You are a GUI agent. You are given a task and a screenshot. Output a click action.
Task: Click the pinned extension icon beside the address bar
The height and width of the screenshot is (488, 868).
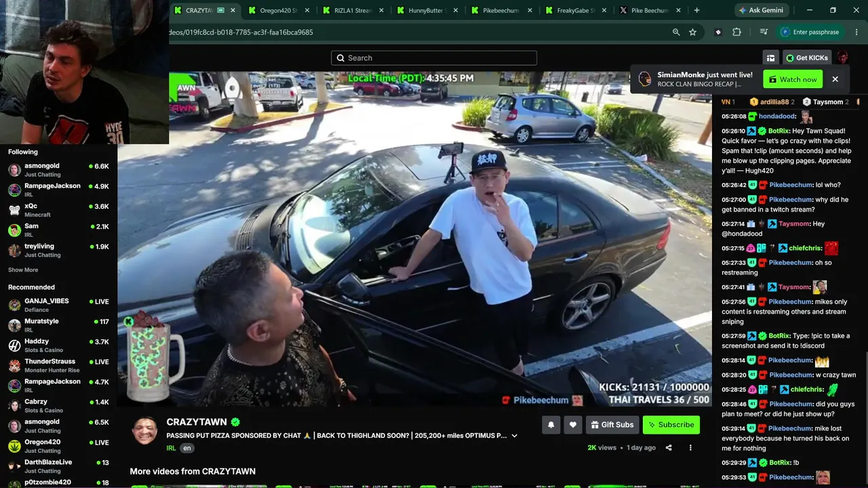click(x=718, y=32)
